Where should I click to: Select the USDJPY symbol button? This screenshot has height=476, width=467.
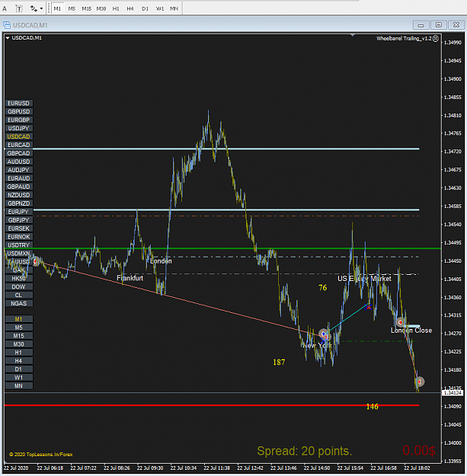(19, 128)
